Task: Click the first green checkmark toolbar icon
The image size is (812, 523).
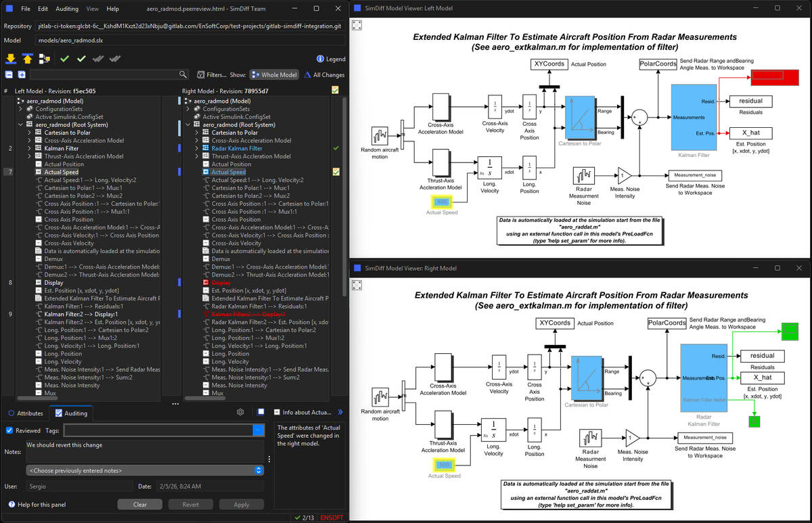Action: [x=64, y=59]
